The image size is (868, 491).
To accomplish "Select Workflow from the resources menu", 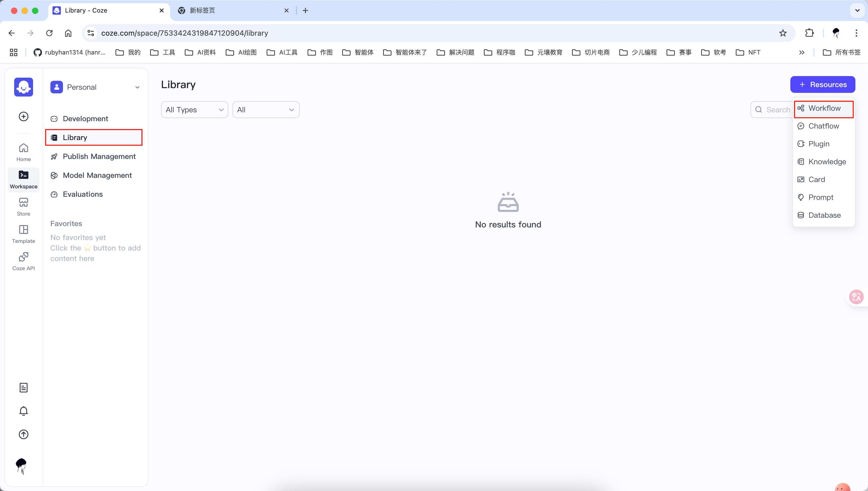I will tap(824, 108).
